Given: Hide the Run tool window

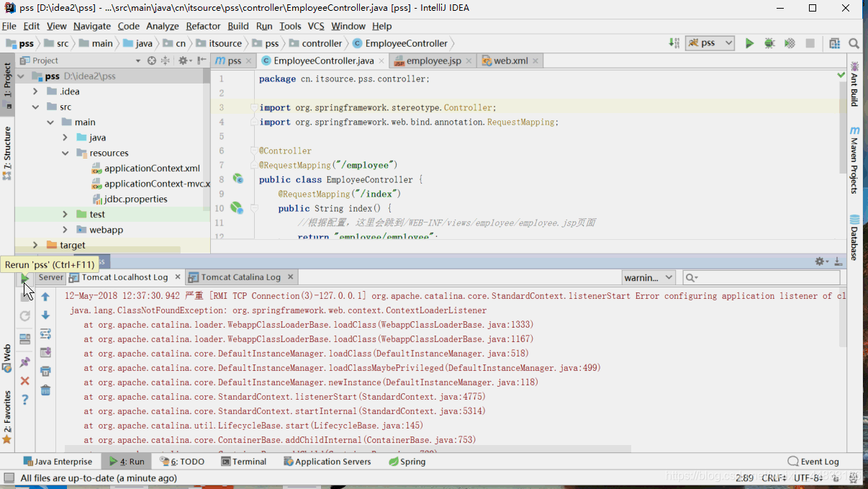Looking at the screenshot, I should 838,261.
